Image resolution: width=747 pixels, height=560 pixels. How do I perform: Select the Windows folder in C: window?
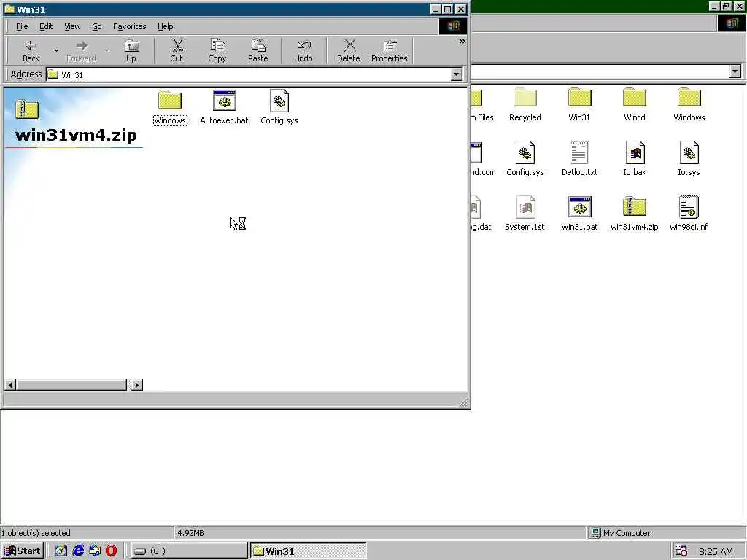(x=689, y=104)
